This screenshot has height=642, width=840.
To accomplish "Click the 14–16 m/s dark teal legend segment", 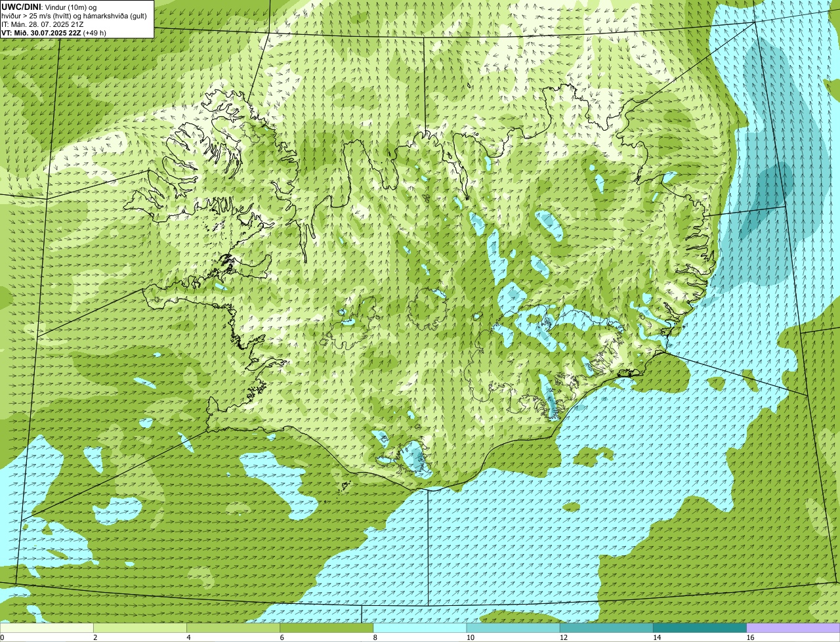I will click(x=700, y=628).
